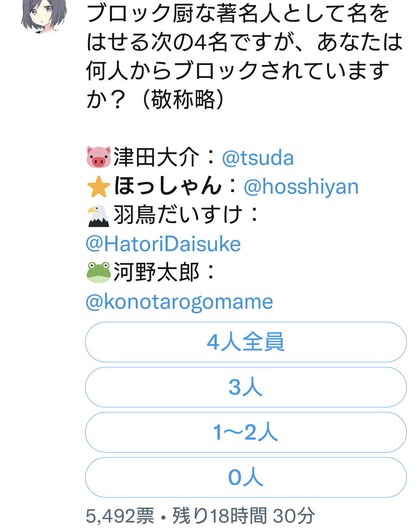Click the name 津田大介 in the tweet
The height and width of the screenshot is (531, 420).
(157, 157)
